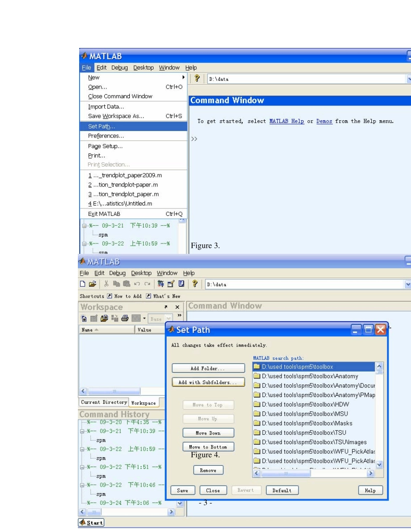The width and height of the screenshot is (411, 532).
Task: Click the search path list's vertical scrollbar down arrow
Action: [x=379, y=464]
